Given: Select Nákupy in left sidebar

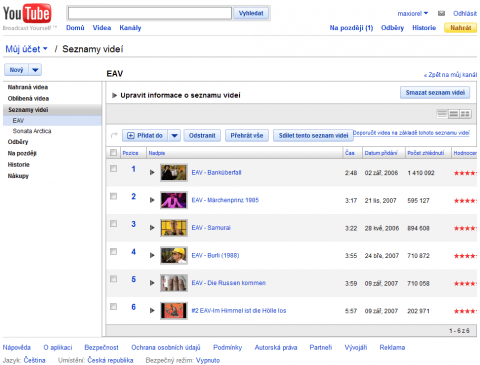Looking at the screenshot, I should pos(18,176).
